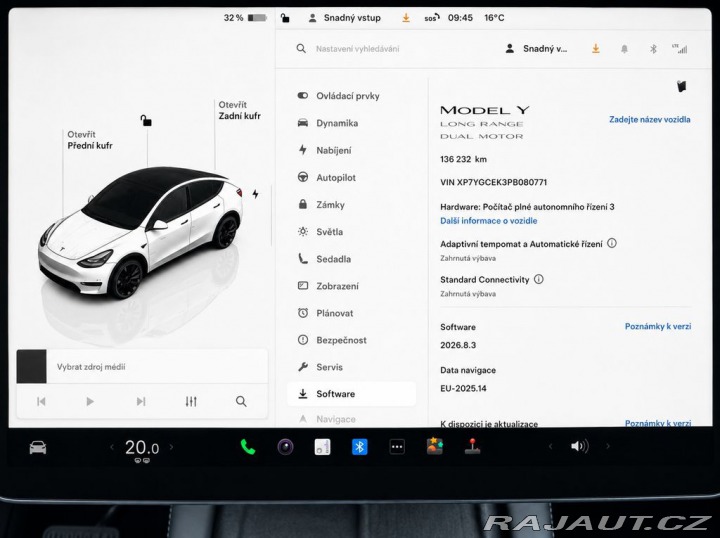Image resolution: width=720 pixels, height=538 pixels.
Task: Click navigation data EU-2025.14
Action: (x=463, y=388)
